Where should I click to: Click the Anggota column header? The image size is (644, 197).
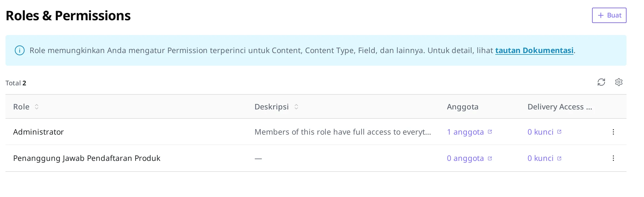462,107
